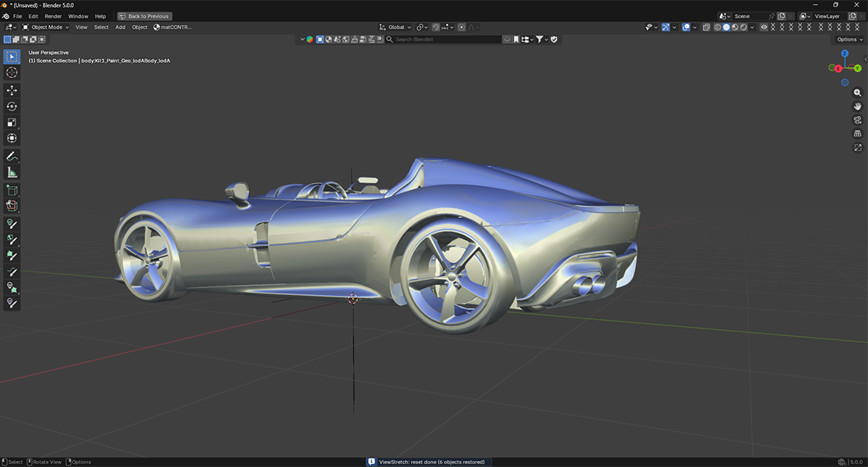This screenshot has width=868, height=467.
Task: Enable wireframe viewport shading
Action: click(718, 27)
